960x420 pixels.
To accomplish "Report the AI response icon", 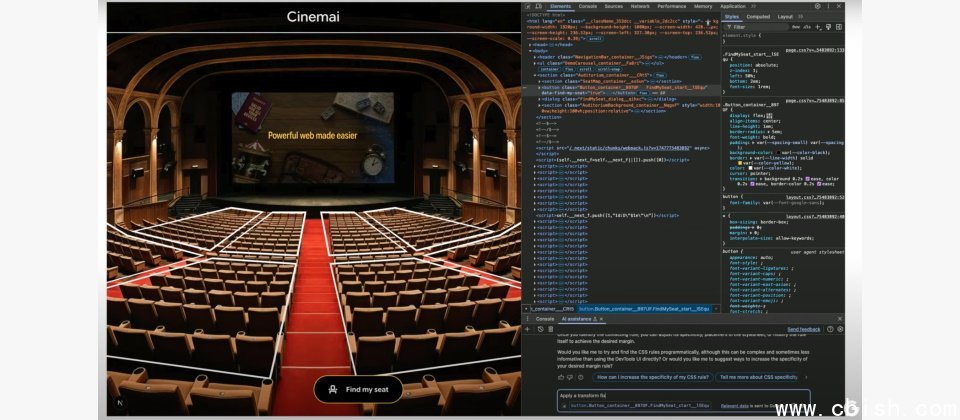I will (580, 377).
